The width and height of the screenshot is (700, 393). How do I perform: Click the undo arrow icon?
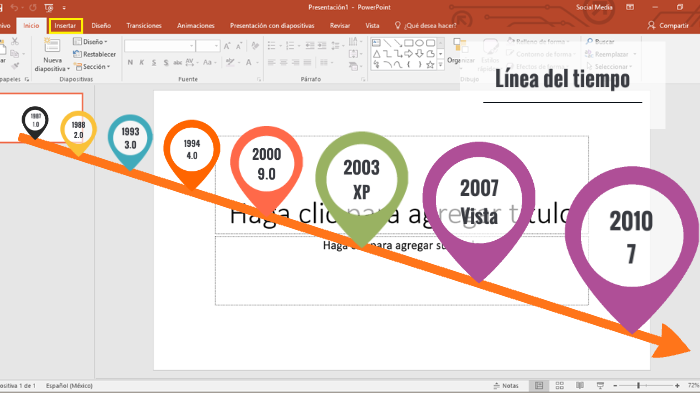click(14, 8)
